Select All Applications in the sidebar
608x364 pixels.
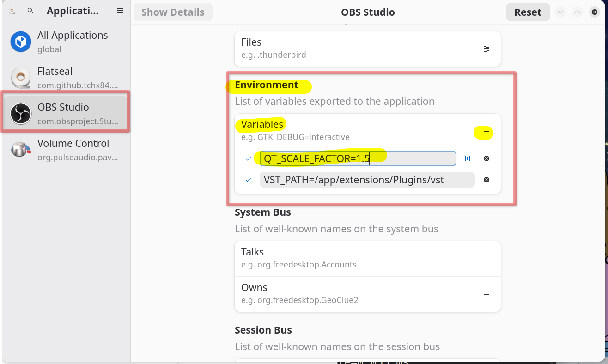66,42
